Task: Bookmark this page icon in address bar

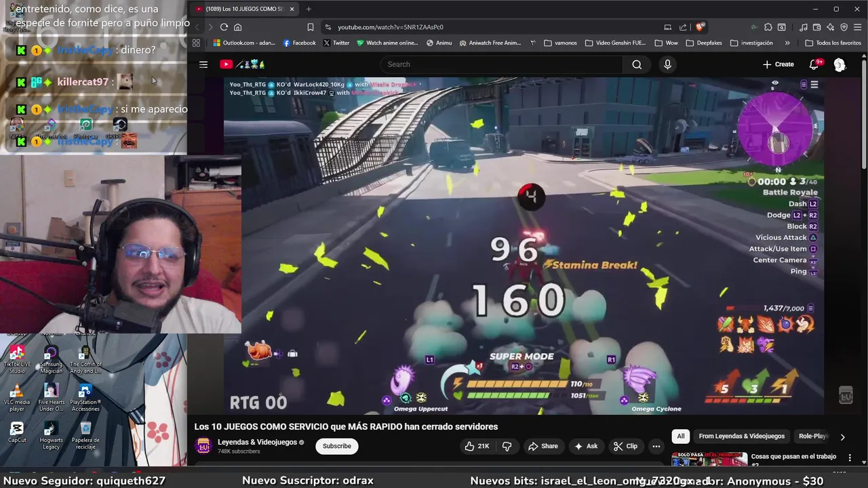Action: coord(310,27)
